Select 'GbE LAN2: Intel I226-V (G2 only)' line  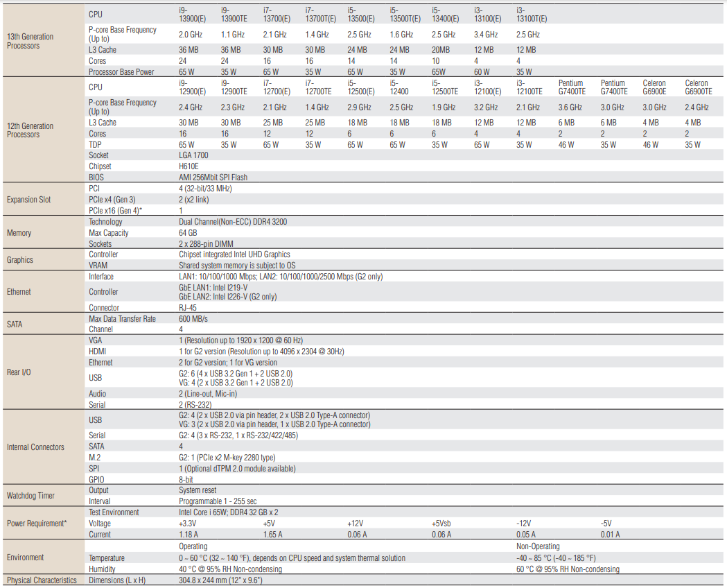(227, 297)
